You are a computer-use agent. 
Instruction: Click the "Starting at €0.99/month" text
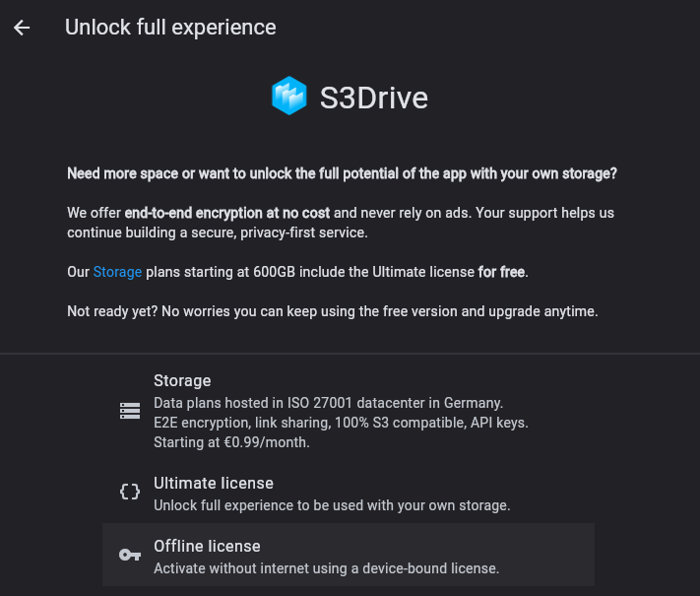click(x=231, y=442)
